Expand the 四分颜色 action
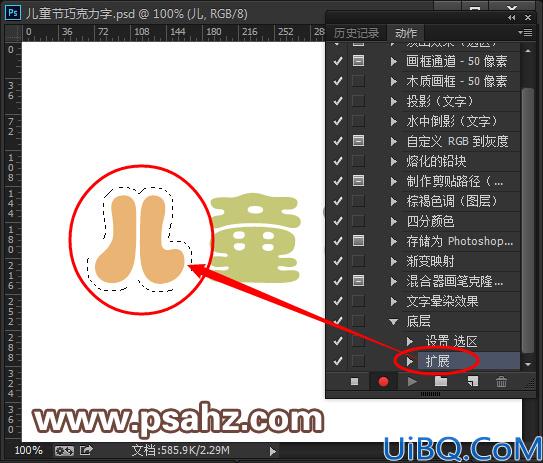Image resolution: width=543 pixels, height=463 pixels. click(x=393, y=222)
